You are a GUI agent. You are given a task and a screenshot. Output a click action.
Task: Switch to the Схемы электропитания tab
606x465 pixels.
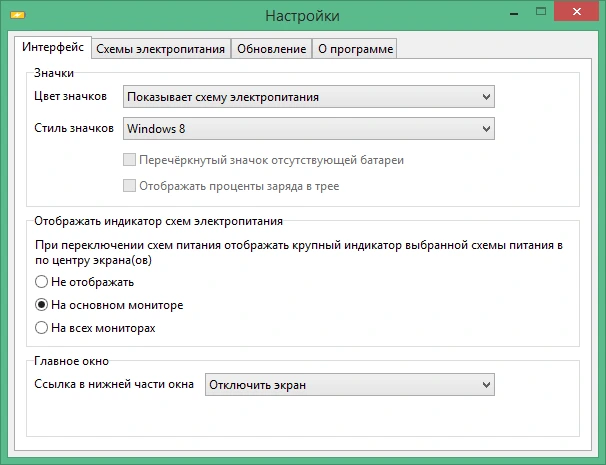161,49
